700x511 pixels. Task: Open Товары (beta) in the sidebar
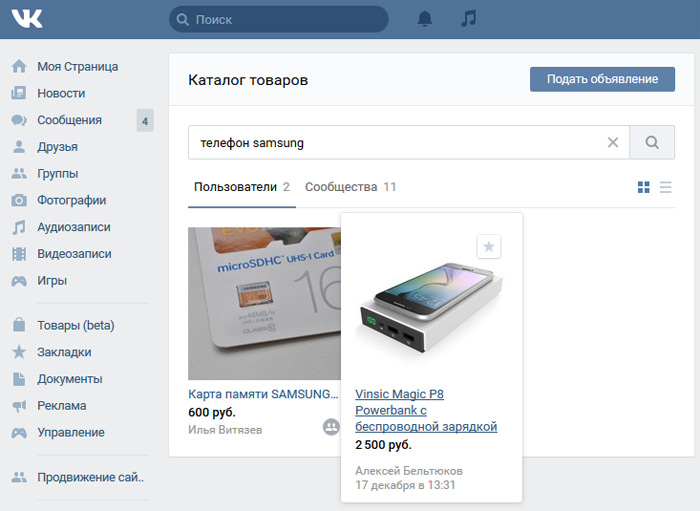(76, 325)
